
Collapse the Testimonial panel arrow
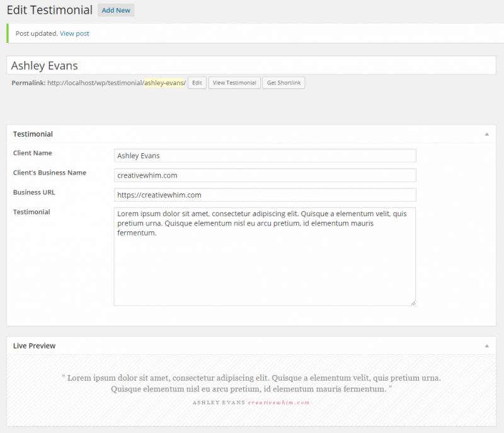click(486, 134)
